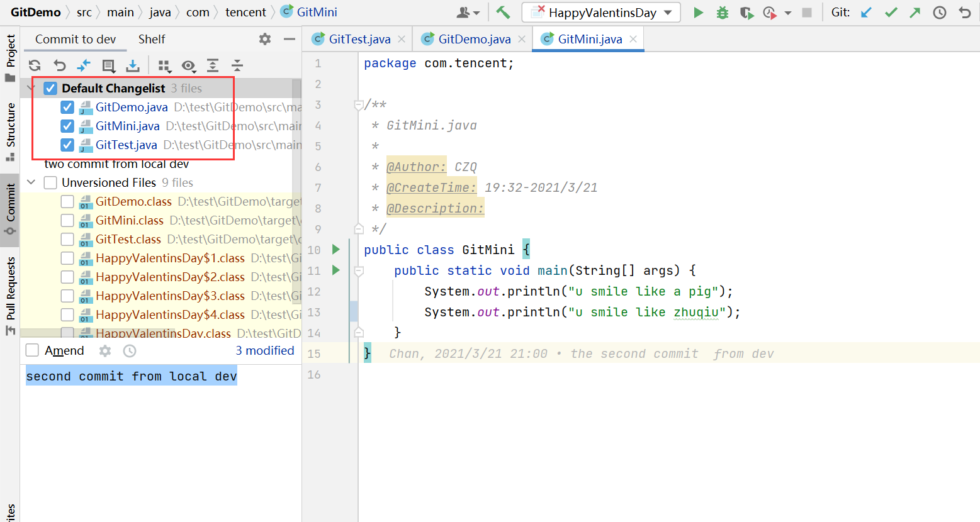Click into the commit message field

coord(161,443)
